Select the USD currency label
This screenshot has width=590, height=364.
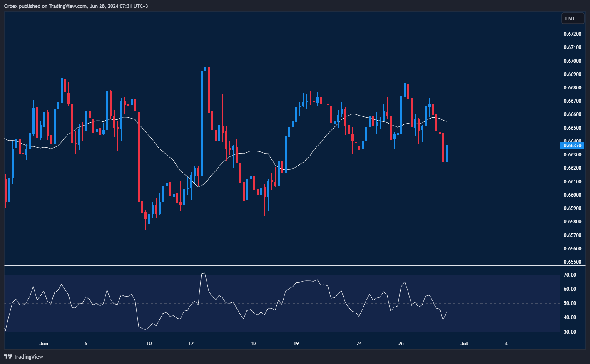click(573, 18)
